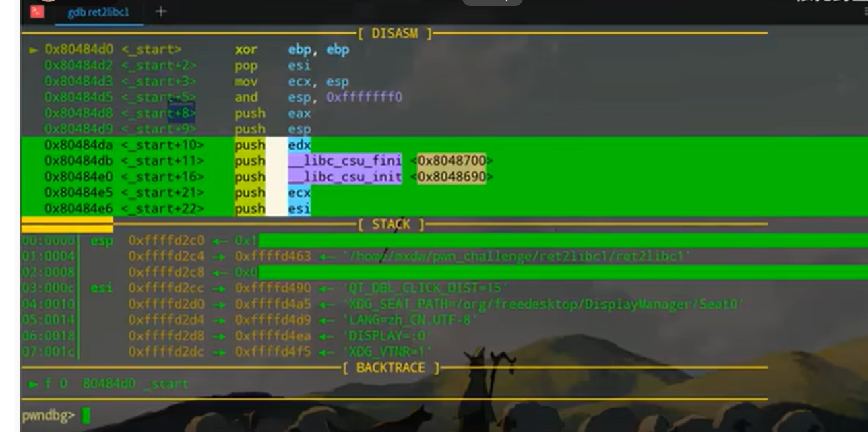Click the 0xffffd4ea pointer value
This screenshot has width=868, height=432.
click(x=273, y=336)
